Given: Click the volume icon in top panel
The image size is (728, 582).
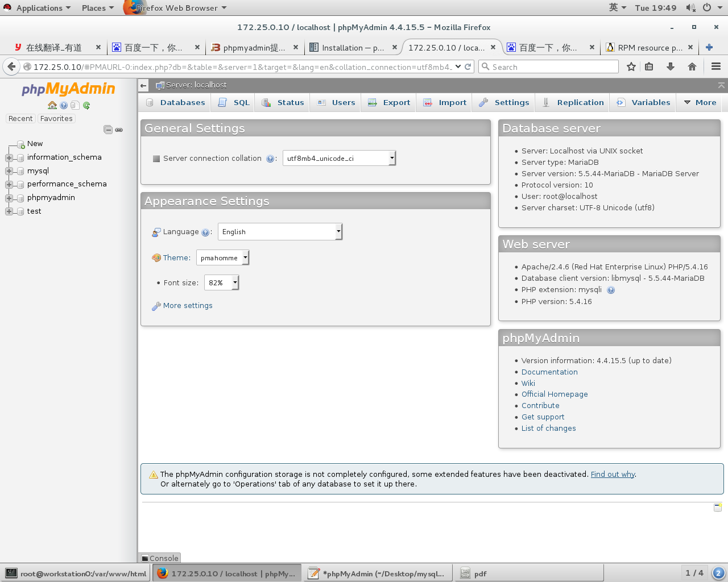Looking at the screenshot, I should [x=690, y=7].
